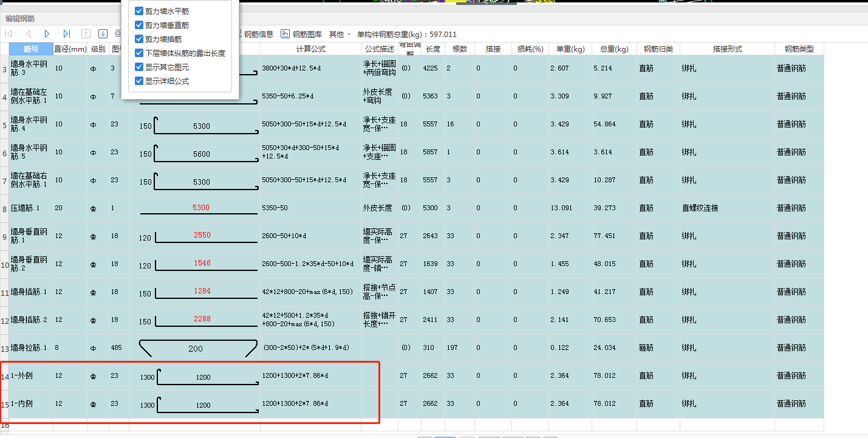Select row 墙身垂直钢筋.1 name cell
The image size is (868, 438).
(31, 237)
